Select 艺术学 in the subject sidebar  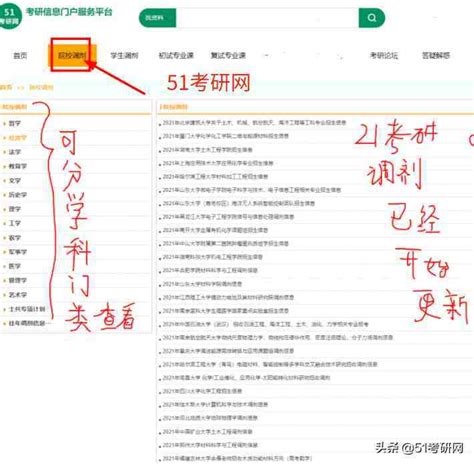pos(17,295)
